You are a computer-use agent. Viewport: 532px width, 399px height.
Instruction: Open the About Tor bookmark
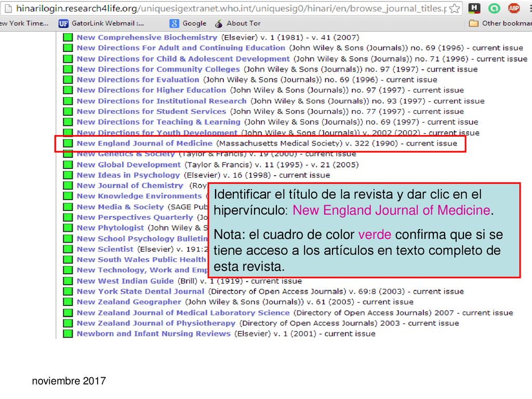click(x=238, y=23)
